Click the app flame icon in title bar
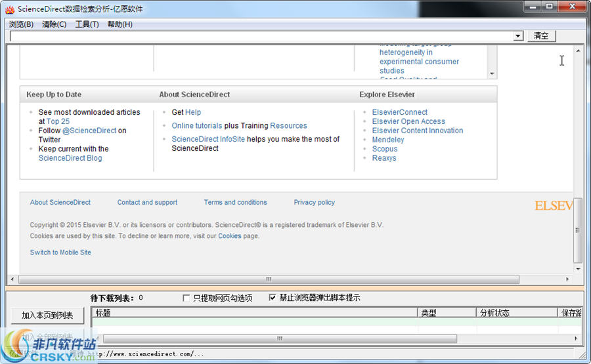Image resolution: width=591 pixels, height=364 pixels. click(x=10, y=9)
